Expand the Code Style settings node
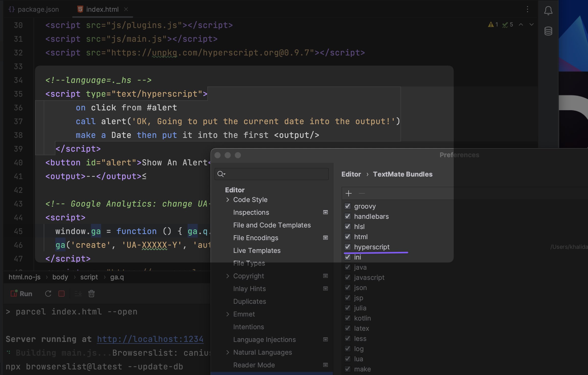 click(228, 200)
